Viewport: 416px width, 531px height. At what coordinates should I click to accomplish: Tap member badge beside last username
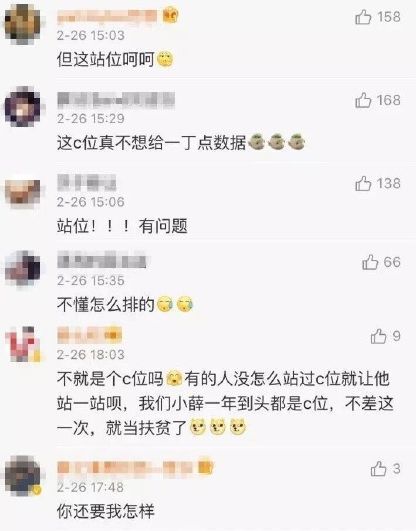tap(206, 466)
